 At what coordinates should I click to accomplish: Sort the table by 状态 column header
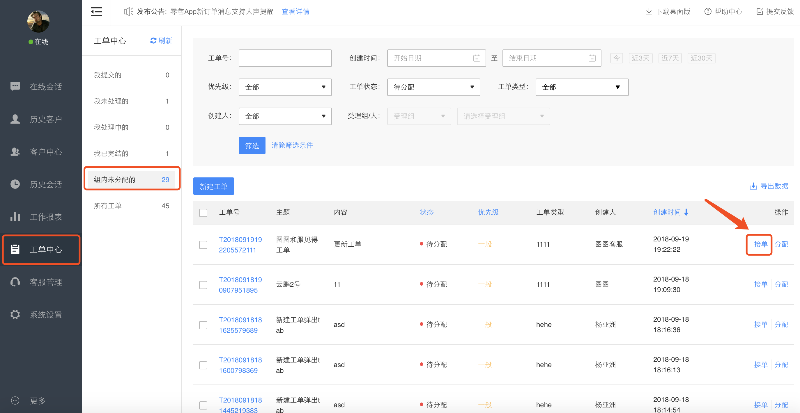[x=426, y=212]
